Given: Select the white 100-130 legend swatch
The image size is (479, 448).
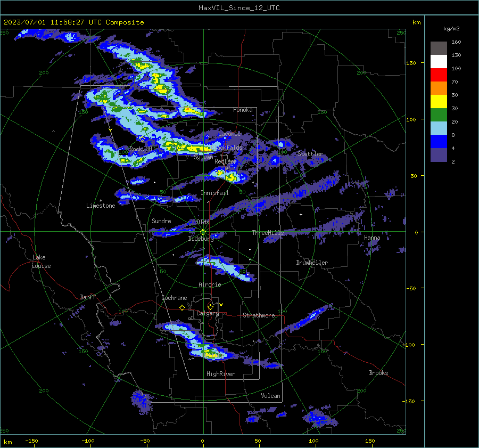Looking at the screenshot, I should click(439, 61).
